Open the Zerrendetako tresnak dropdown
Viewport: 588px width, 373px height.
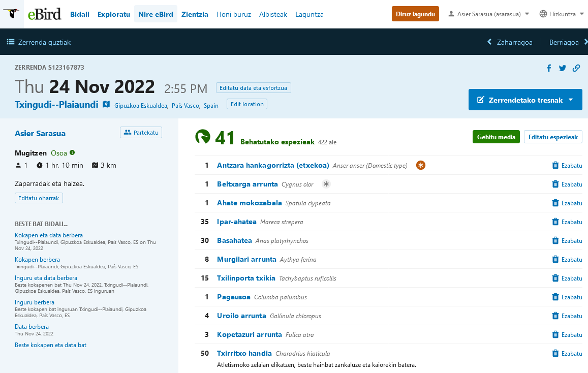pyautogui.click(x=525, y=100)
